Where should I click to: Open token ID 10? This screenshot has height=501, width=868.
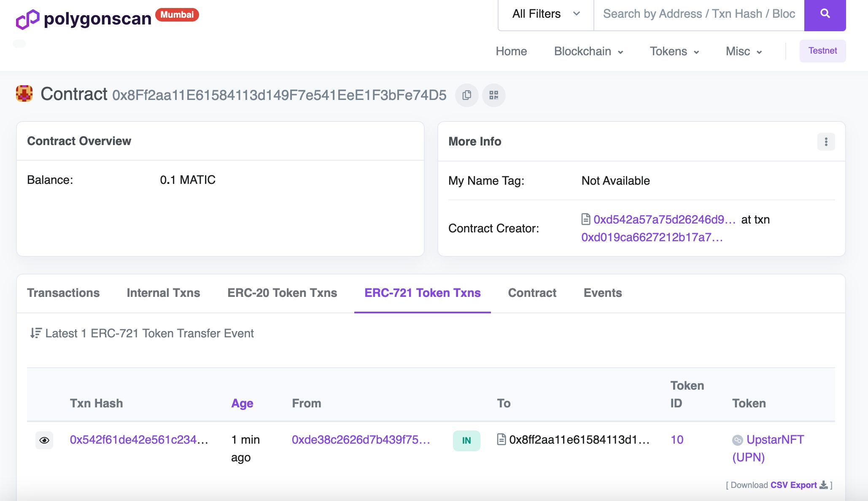pos(677,440)
